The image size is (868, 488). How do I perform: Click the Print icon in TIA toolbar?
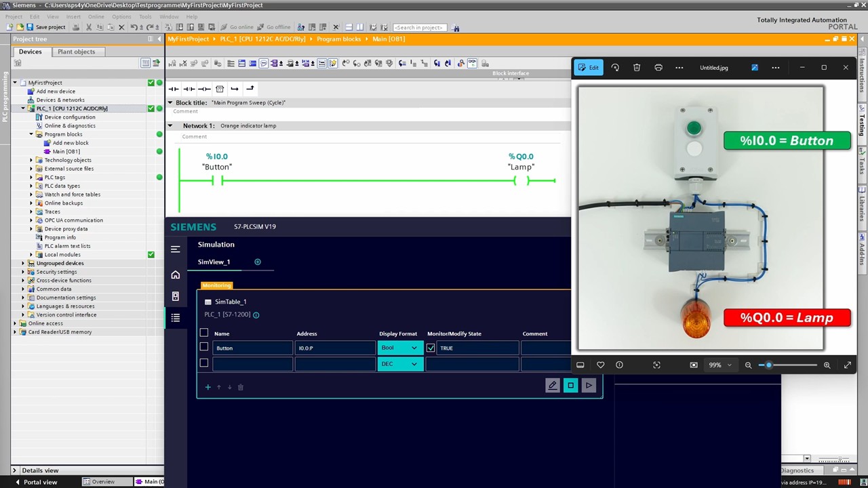point(76,27)
